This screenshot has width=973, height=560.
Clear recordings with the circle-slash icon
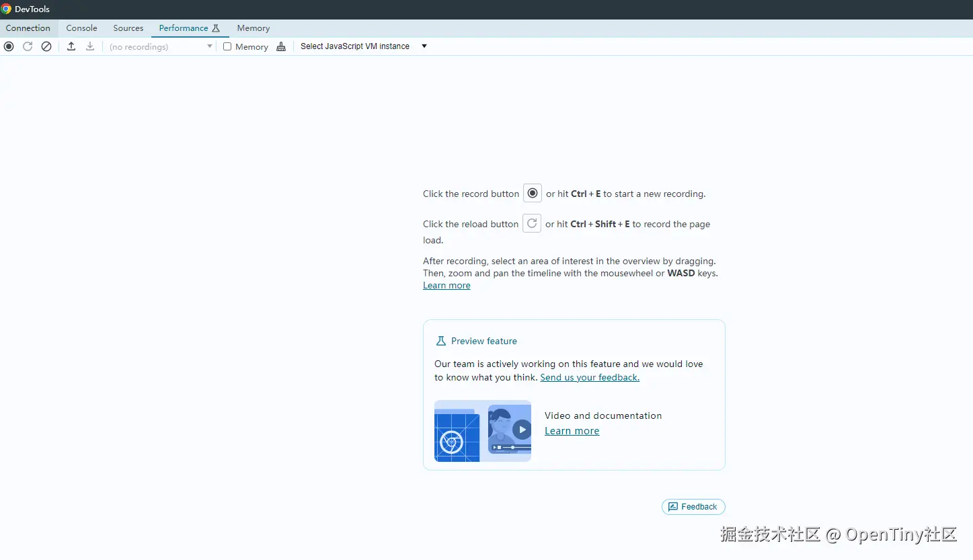46,46
